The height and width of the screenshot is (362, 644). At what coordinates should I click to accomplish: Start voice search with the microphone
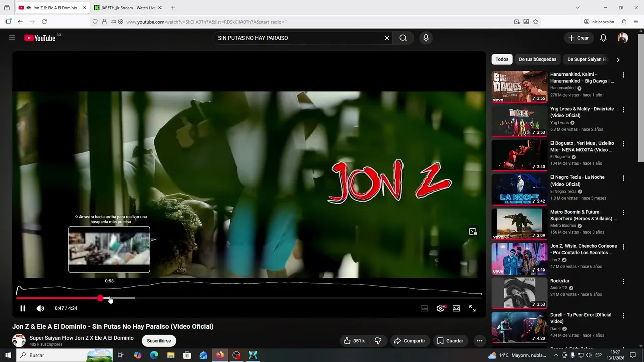pos(426,38)
